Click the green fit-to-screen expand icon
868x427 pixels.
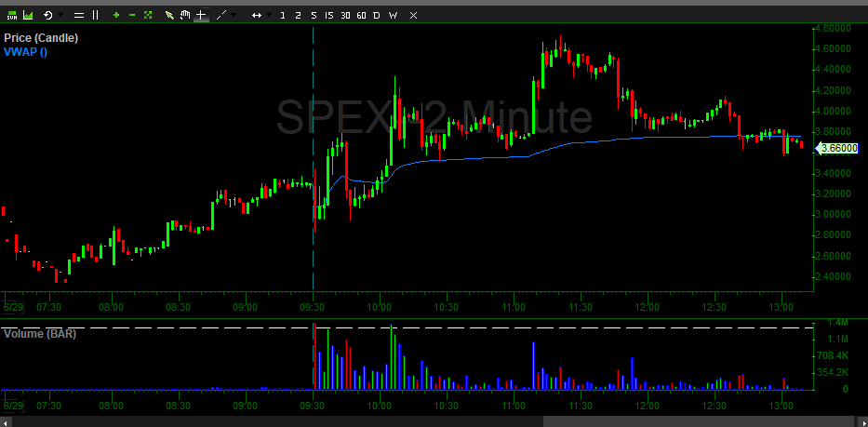coord(148,16)
